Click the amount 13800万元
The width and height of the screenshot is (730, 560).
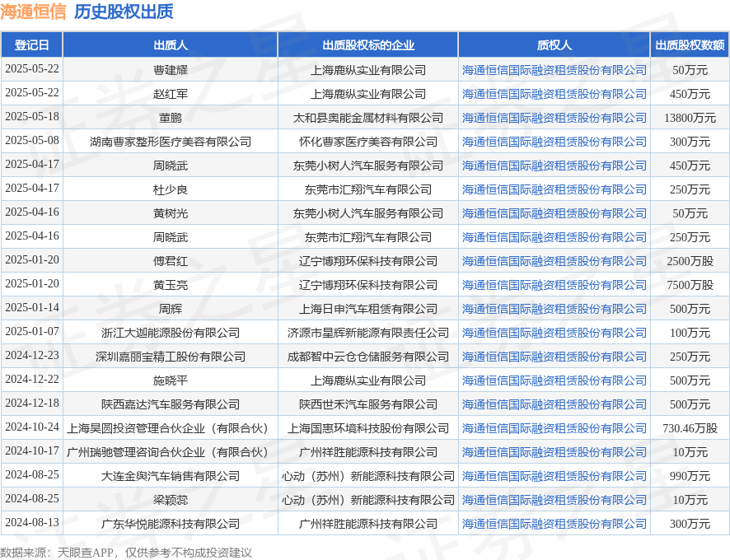690,118
